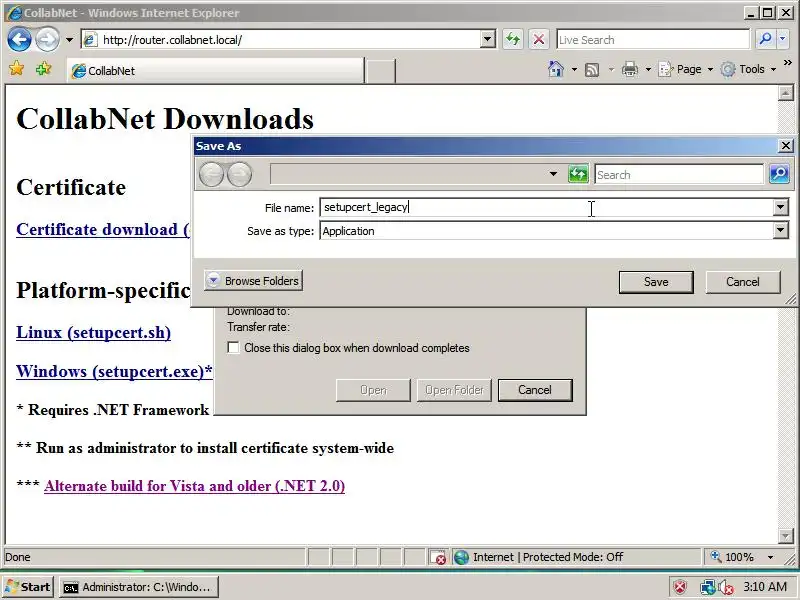
Task: Cancel the file download dialog
Action: pyautogui.click(x=535, y=390)
